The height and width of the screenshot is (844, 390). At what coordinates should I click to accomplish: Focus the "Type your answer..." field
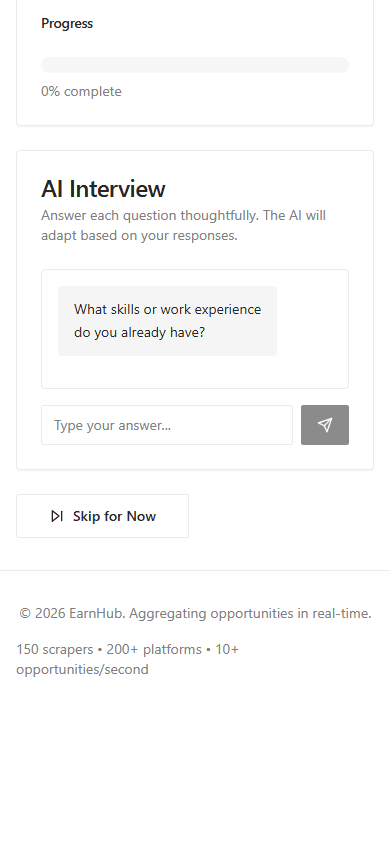[167, 425]
